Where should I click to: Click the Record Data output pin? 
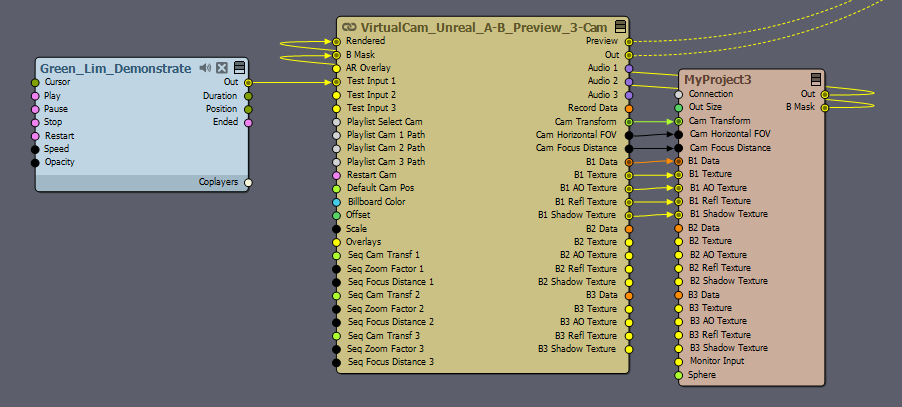pyautogui.click(x=629, y=108)
